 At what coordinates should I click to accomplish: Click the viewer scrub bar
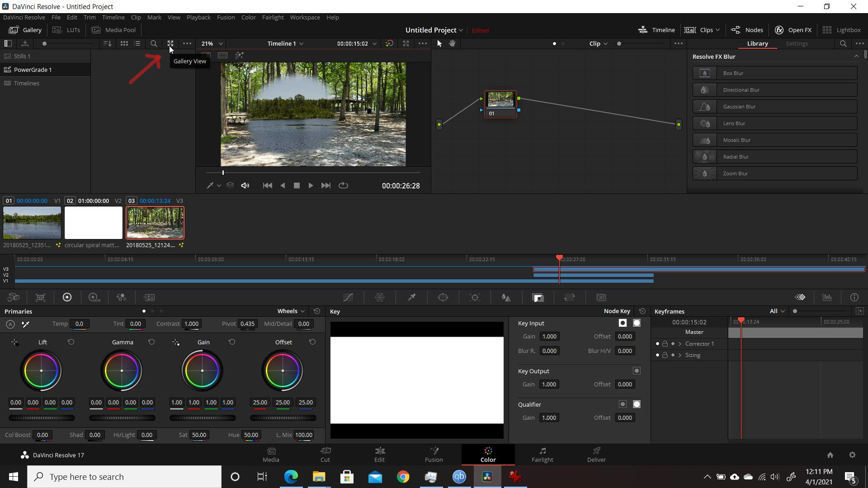tap(313, 173)
